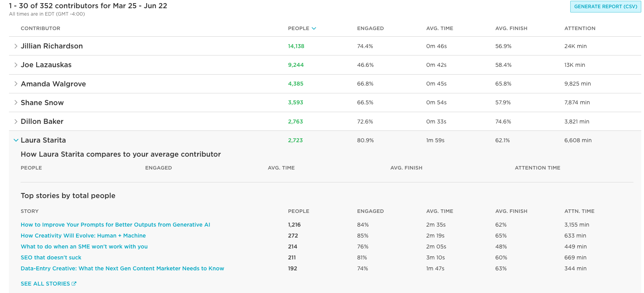
Task: Click the ATTENTION column header
Action: point(580,28)
